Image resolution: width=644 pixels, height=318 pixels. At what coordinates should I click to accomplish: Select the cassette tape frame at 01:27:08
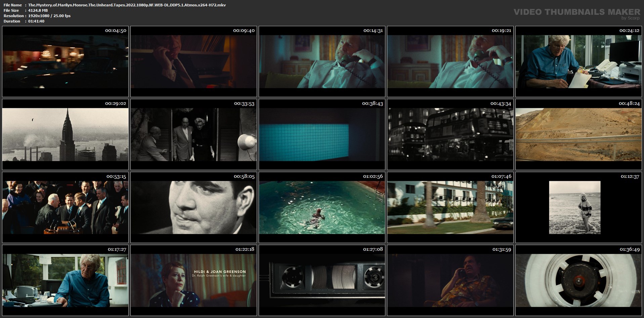click(x=322, y=280)
